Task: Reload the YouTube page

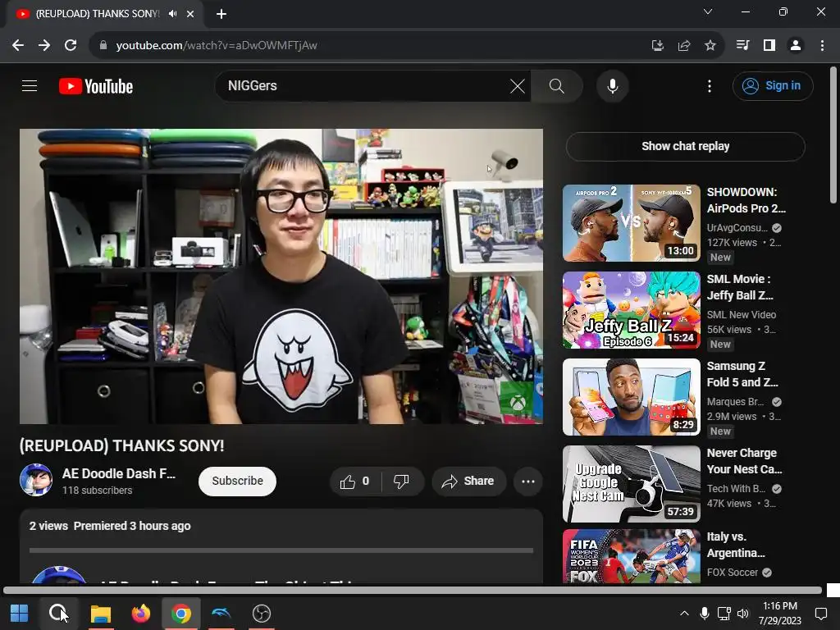Action: coord(71,46)
